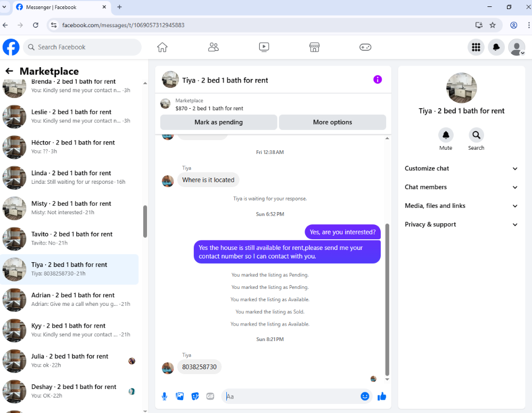Click Mark as pending button

pos(218,122)
